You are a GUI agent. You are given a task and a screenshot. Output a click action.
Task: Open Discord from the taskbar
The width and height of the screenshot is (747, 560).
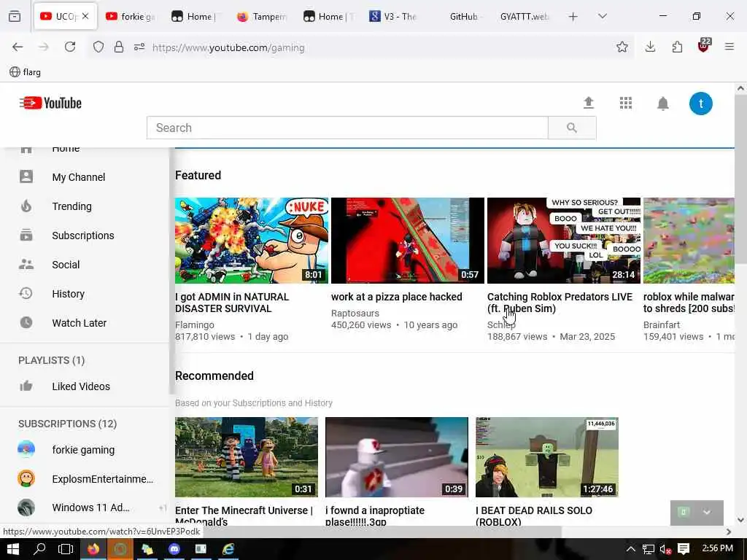pyautogui.click(x=174, y=549)
